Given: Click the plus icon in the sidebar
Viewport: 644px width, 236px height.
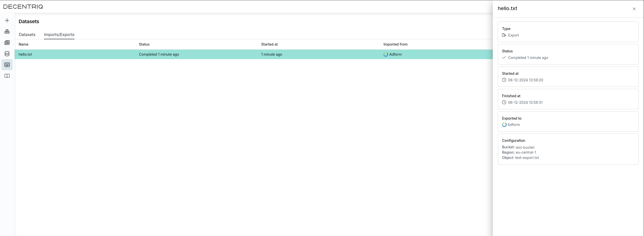Looking at the screenshot, I should coord(7,20).
